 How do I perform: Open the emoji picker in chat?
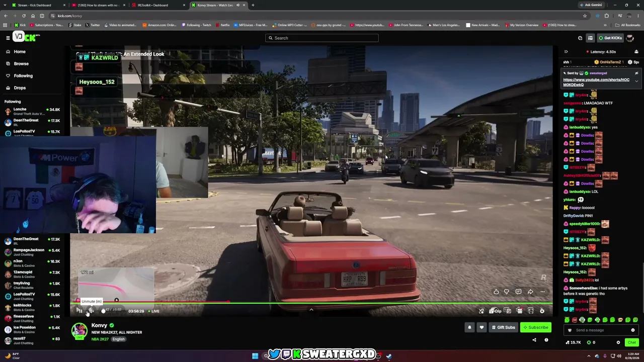633,330
